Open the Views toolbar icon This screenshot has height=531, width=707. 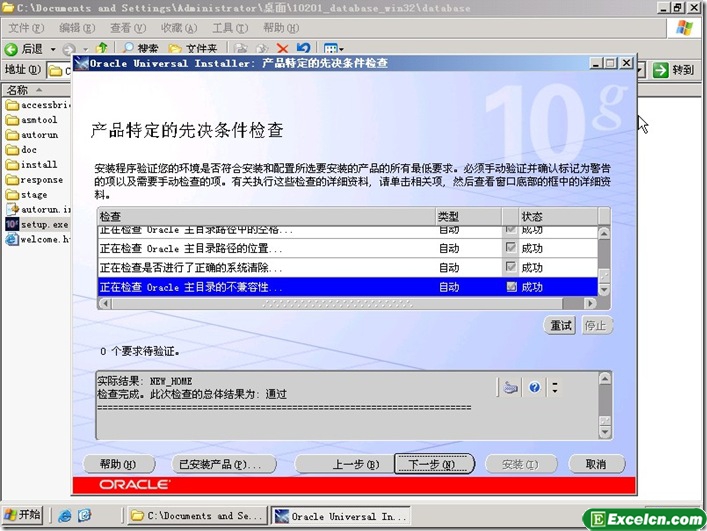point(331,48)
